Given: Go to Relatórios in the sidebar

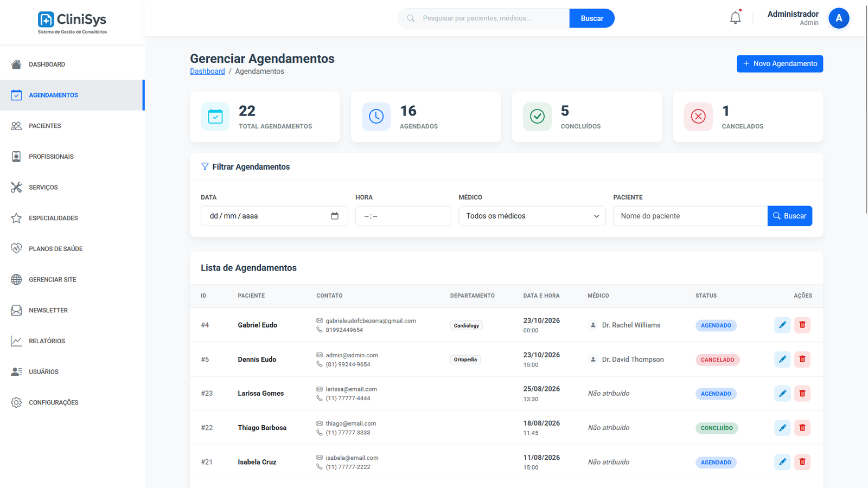Looking at the screenshot, I should (x=47, y=341).
